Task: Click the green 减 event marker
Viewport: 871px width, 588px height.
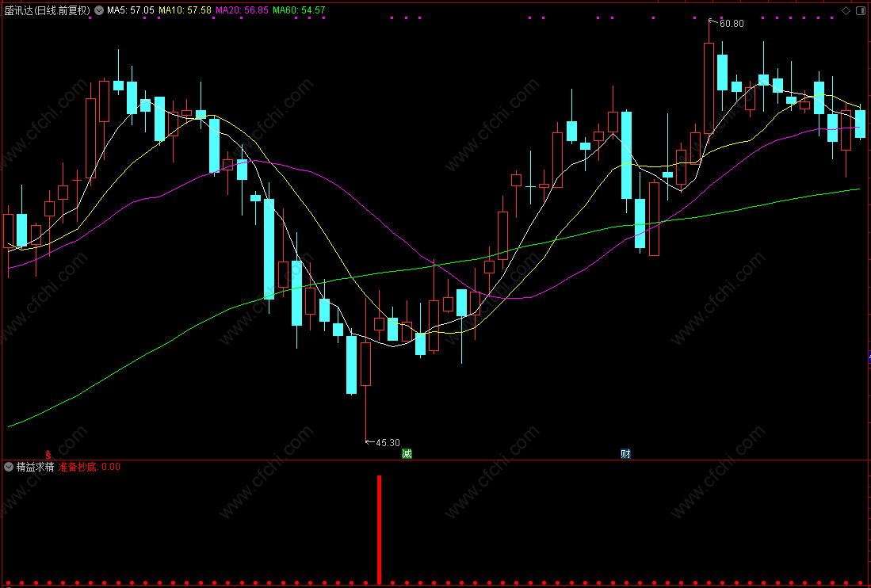Action: click(407, 454)
